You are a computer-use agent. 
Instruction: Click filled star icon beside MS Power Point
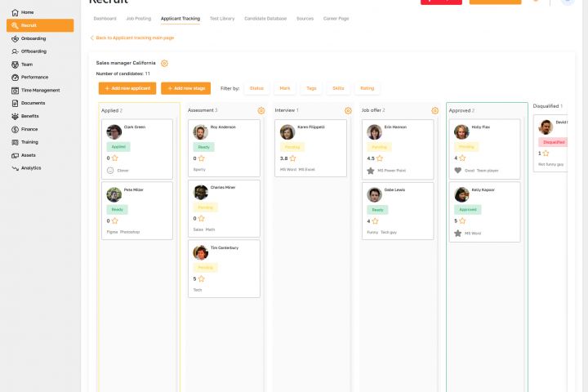pyautogui.click(x=371, y=171)
